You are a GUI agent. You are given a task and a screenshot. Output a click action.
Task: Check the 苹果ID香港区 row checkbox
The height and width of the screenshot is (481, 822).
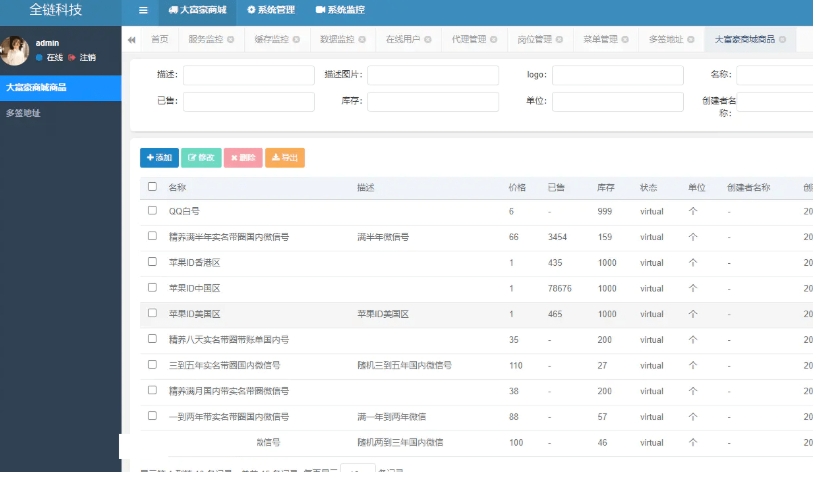pos(153,263)
